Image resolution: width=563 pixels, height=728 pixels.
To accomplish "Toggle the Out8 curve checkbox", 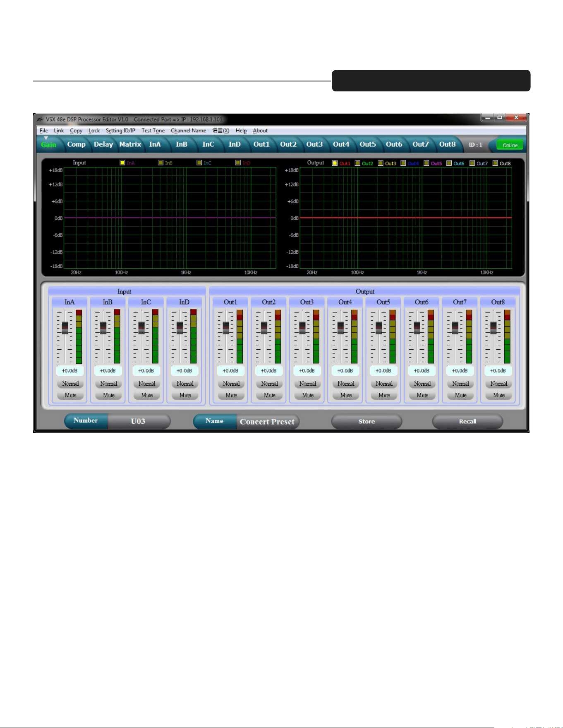I will pos(495,163).
